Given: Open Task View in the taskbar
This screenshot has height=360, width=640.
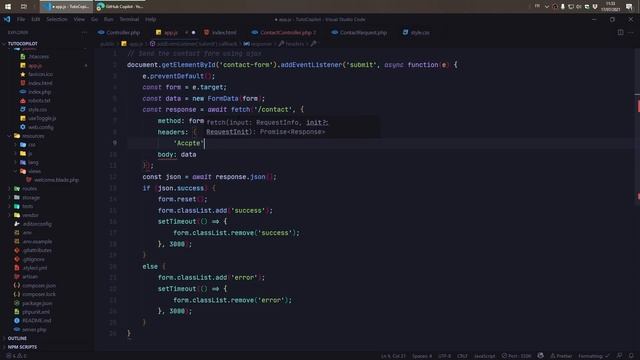Looking at the screenshot, I should pos(24,7).
